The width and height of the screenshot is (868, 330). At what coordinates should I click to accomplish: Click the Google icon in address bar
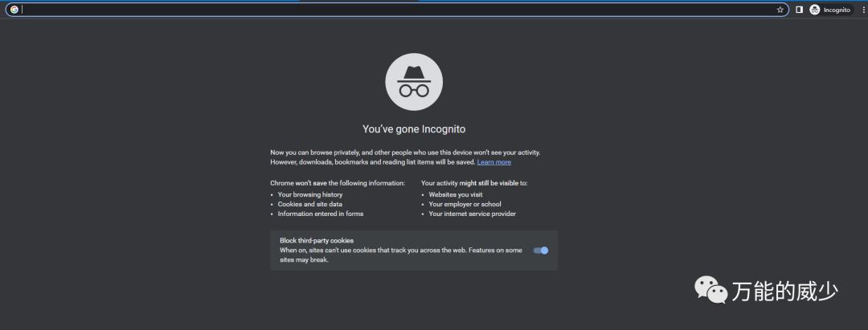click(14, 10)
